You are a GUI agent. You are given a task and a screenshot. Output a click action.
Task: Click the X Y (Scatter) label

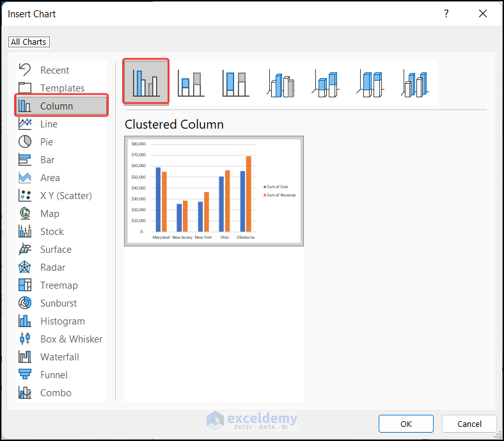click(66, 196)
